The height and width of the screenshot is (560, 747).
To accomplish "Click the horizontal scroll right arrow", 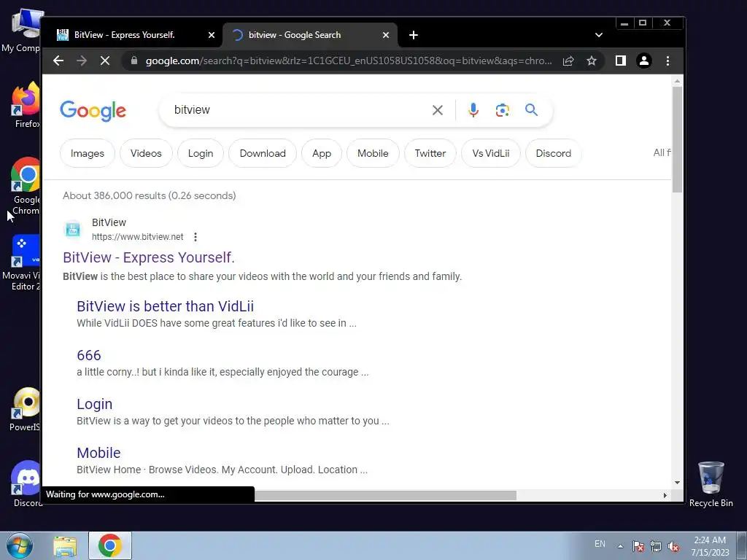I will pyautogui.click(x=665, y=496).
